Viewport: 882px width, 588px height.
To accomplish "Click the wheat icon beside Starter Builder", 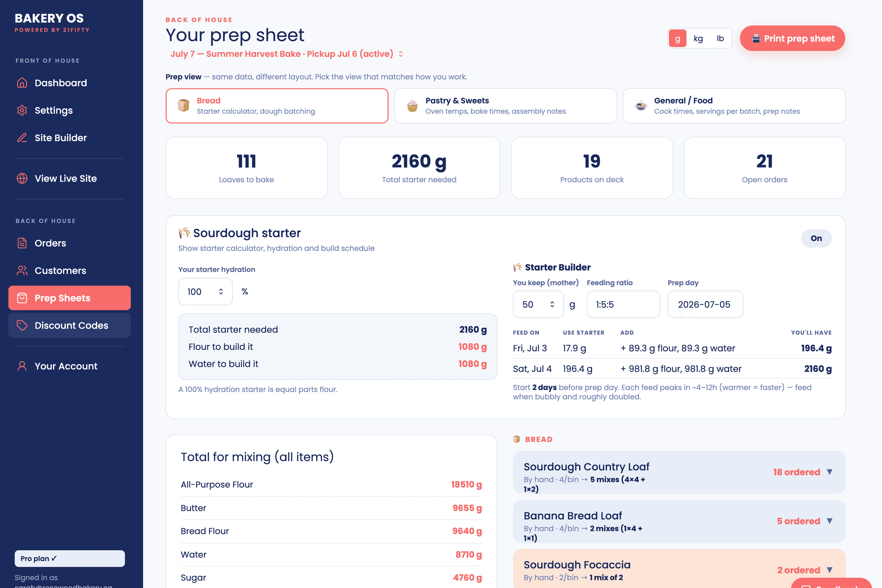I will [x=517, y=267].
